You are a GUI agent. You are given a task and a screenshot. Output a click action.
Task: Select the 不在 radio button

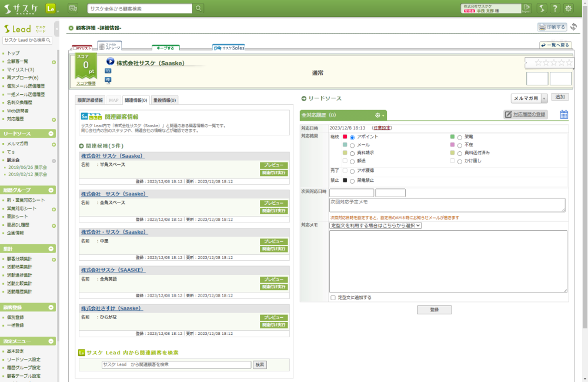click(459, 145)
